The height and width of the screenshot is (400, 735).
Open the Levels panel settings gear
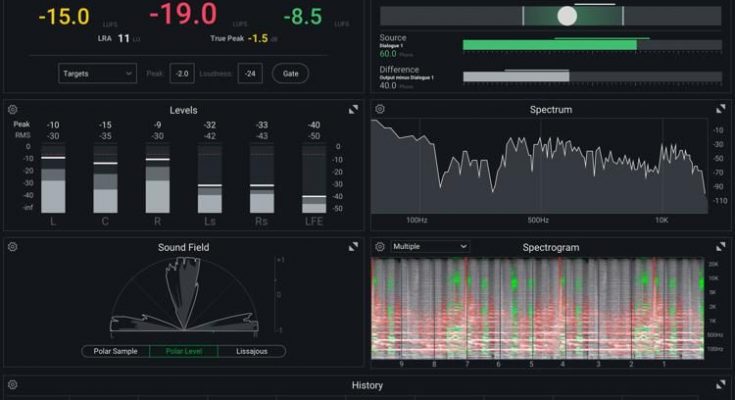(x=13, y=110)
